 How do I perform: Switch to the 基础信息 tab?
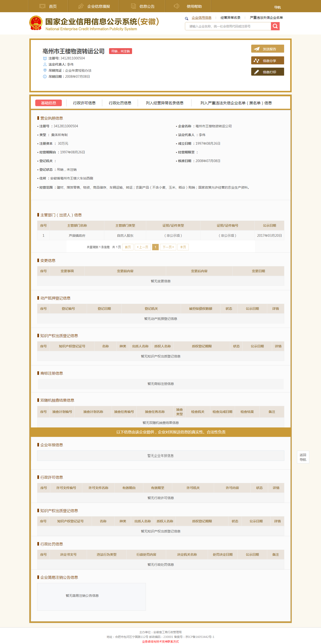tap(49, 103)
